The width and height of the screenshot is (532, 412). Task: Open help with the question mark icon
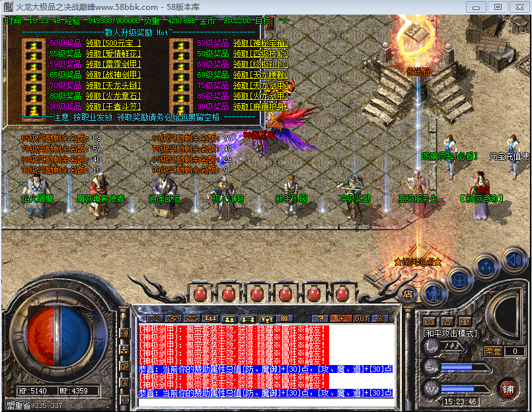tap(320, 319)
